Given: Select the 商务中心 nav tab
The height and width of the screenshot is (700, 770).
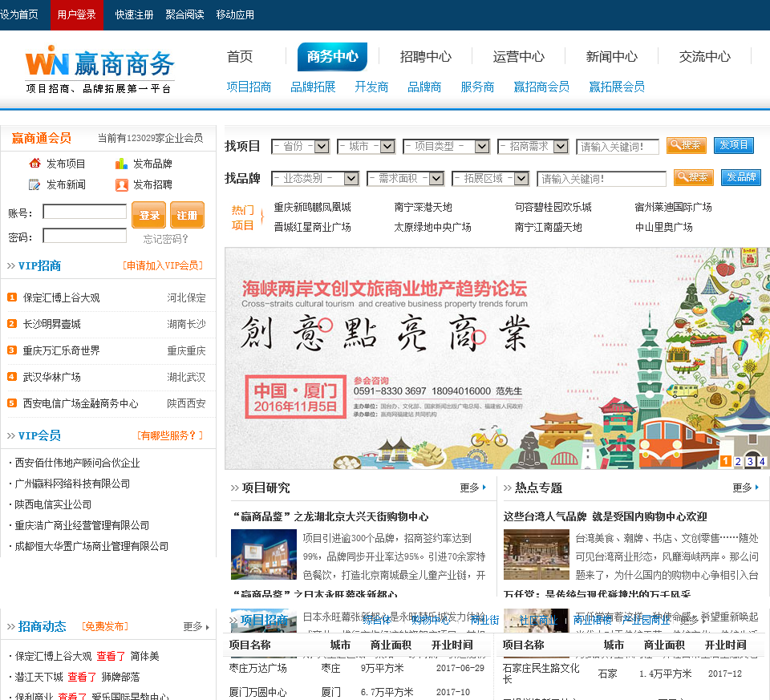Looking at the screenshot, I should 332,56.
